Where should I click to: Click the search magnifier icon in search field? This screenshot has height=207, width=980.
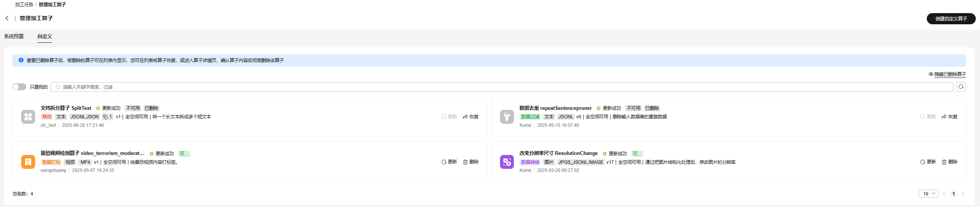58,87
